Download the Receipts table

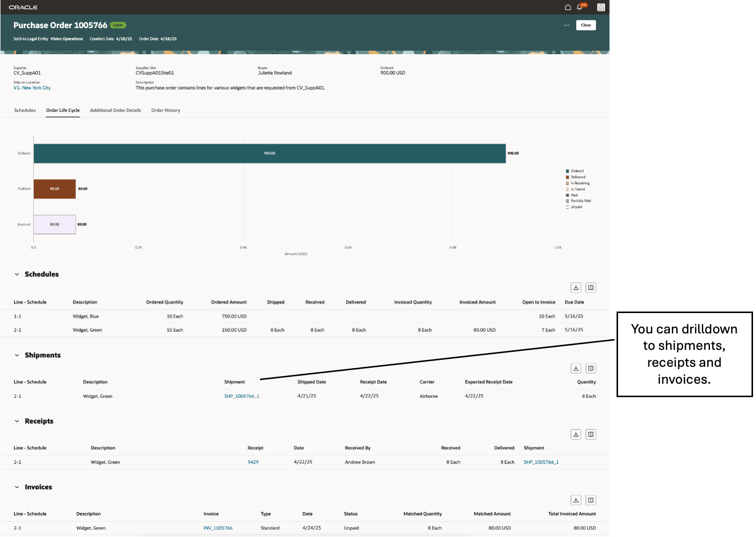[x=576, y=434]
